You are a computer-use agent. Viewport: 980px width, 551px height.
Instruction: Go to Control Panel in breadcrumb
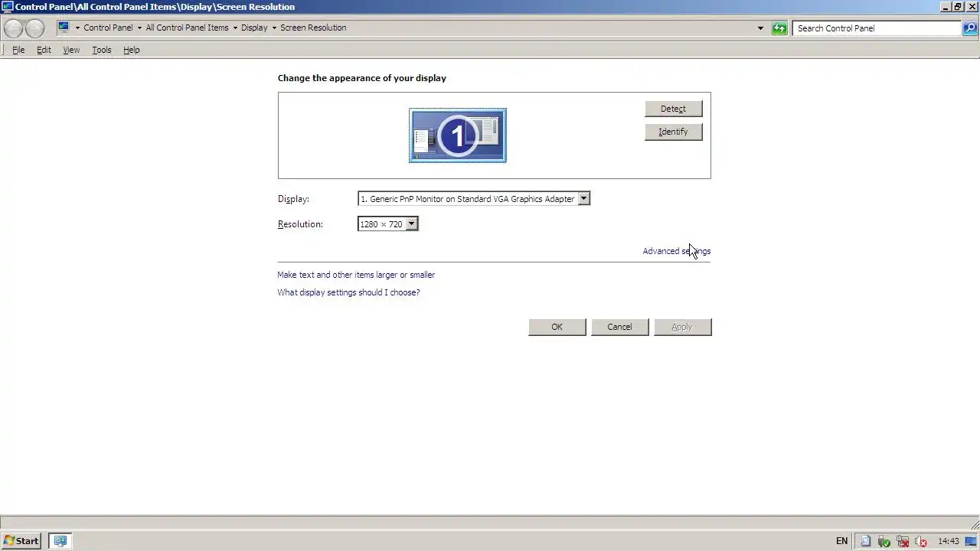tap(108, 28)
